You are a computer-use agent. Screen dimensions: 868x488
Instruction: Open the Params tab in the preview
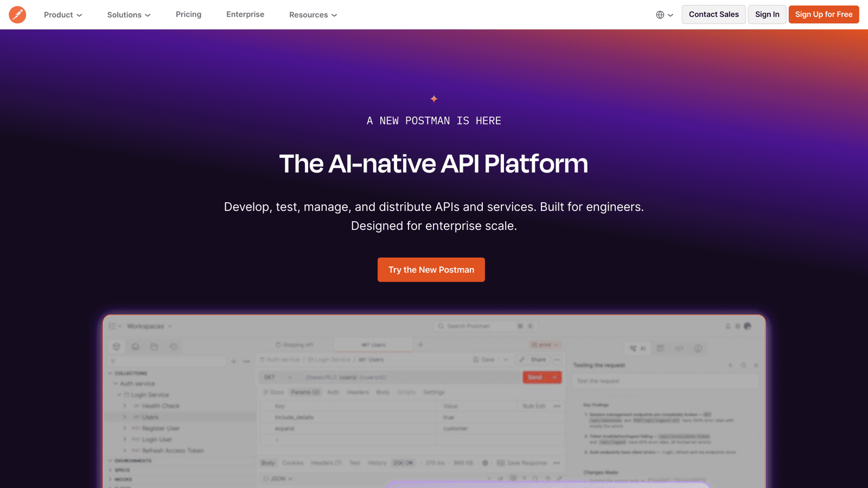[x=305, y=392]
